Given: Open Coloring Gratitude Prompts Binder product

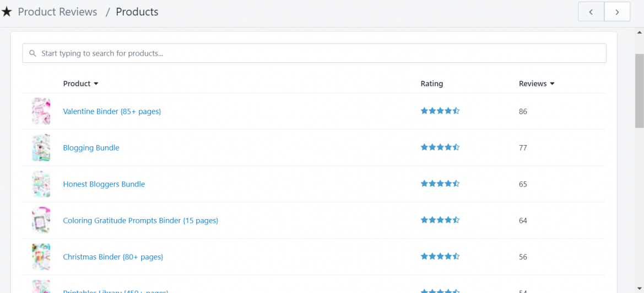Looking at the screenshot, I should (140, 221).
